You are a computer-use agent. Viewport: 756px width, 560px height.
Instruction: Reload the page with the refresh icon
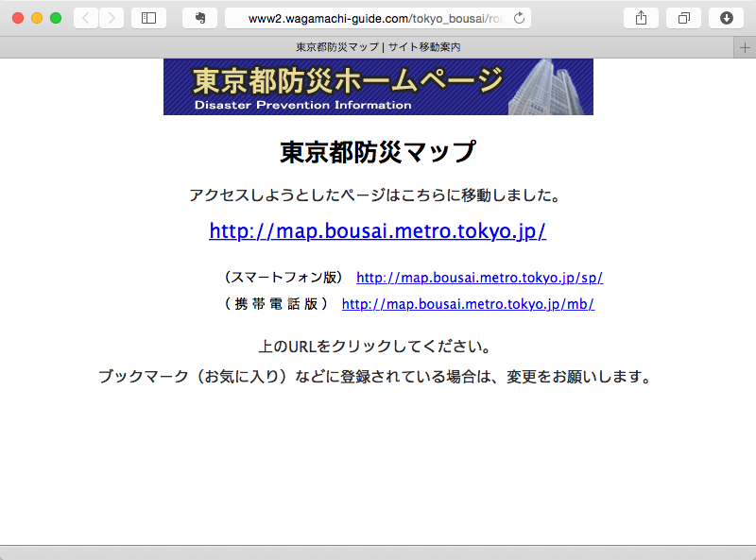tap(519, 18)
